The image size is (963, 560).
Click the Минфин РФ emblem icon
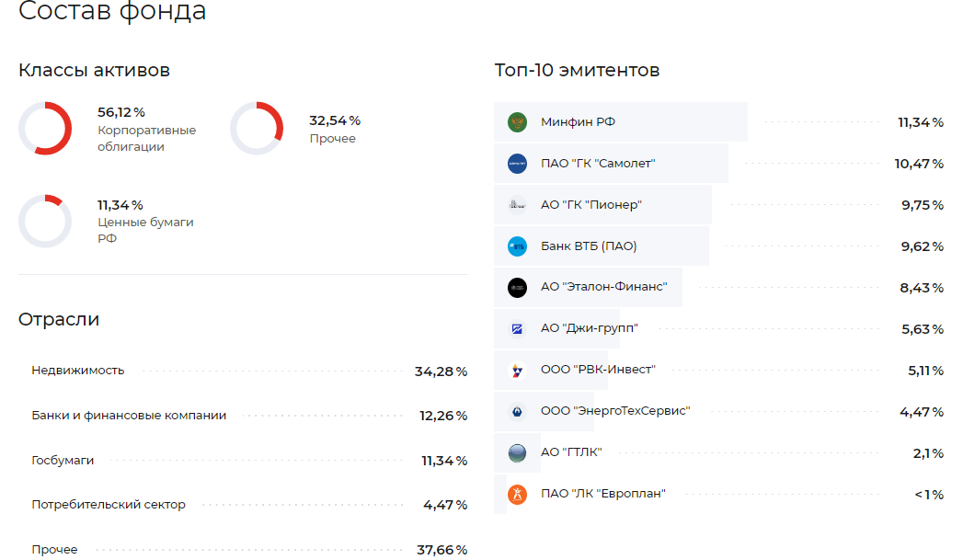tap(517, 122)
